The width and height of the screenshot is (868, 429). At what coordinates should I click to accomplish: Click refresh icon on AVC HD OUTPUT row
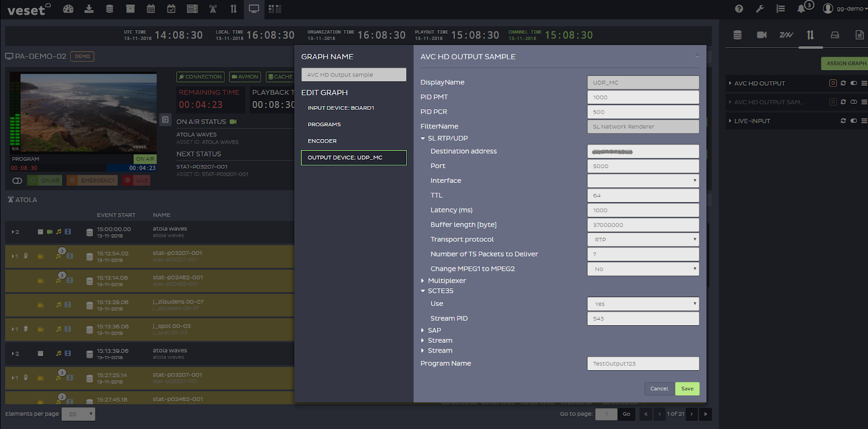point(843,83)
